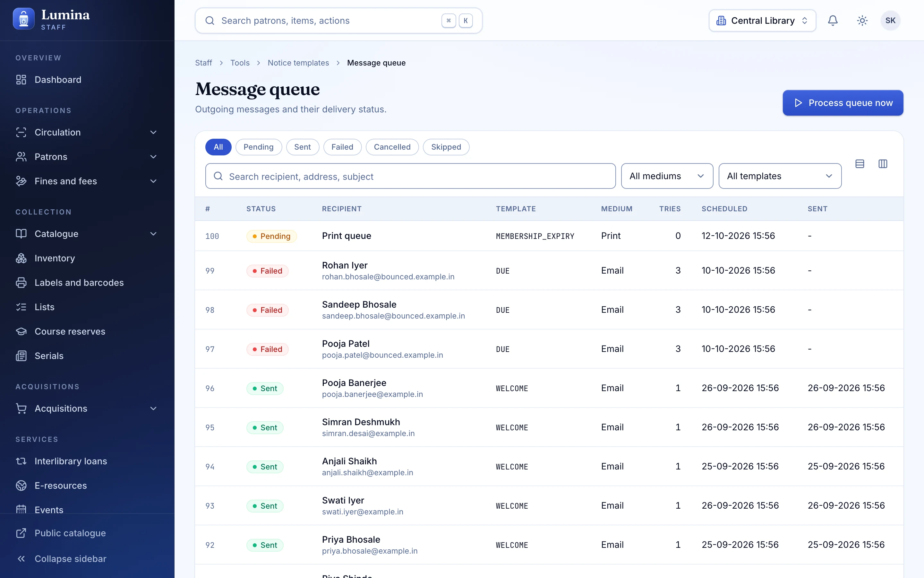Click the Course reserves graduation cap icon
Viewport: 924px width, 578px height.
(x=21, y=331)
